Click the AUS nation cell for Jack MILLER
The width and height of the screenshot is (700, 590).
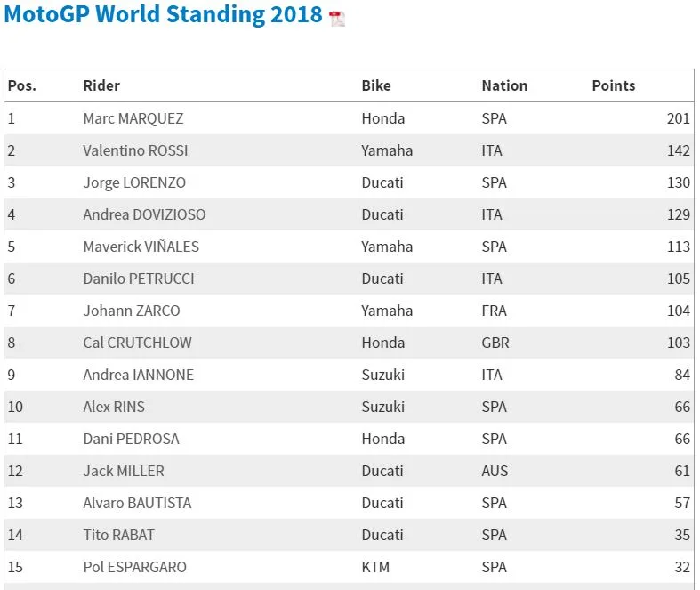coord(495,471)
